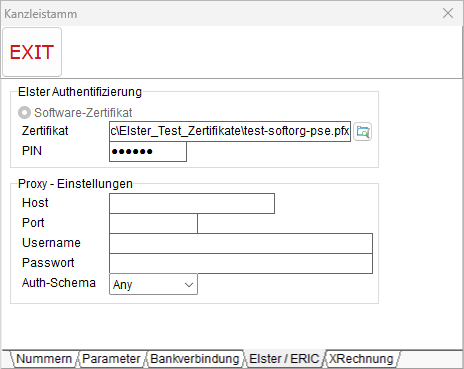The image size is (464, 369).
Task: Close the Kanzleistamm window
Action: click(x=448, y=13)
